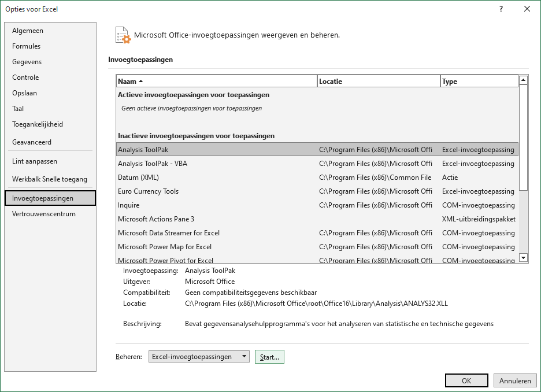Click the add-ins list scrollbar thumb
Viewport: 541px width, 392px height.
524,138
